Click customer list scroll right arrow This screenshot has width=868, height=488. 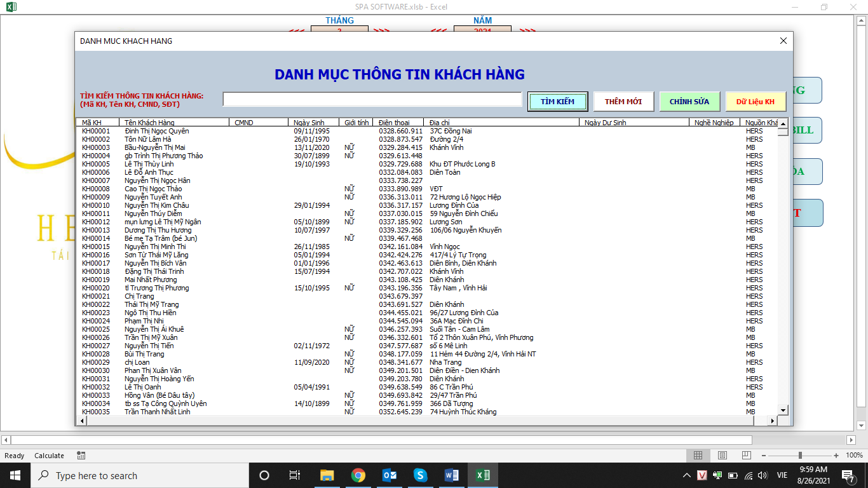tap(773, 421)
